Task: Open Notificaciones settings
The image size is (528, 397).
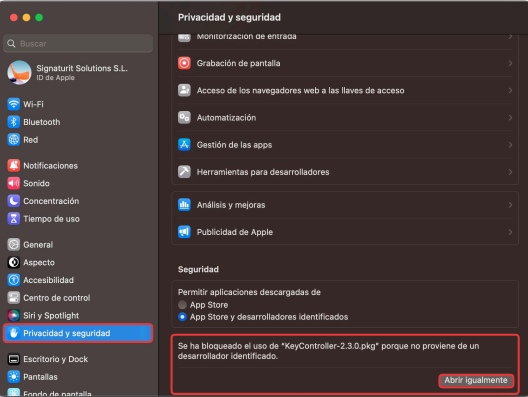Action: coord(78,165)
